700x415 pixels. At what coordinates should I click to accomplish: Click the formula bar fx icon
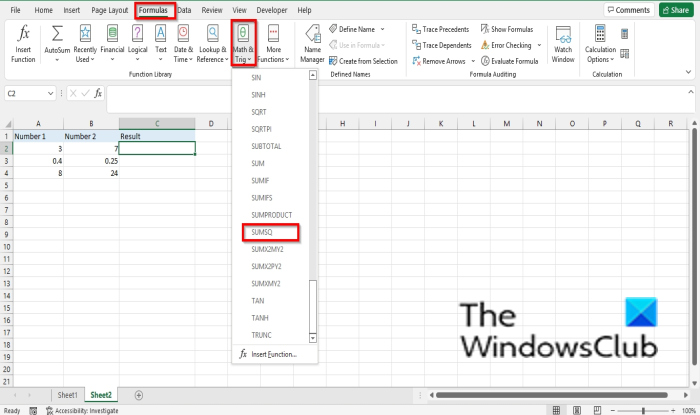click(98, 93)
